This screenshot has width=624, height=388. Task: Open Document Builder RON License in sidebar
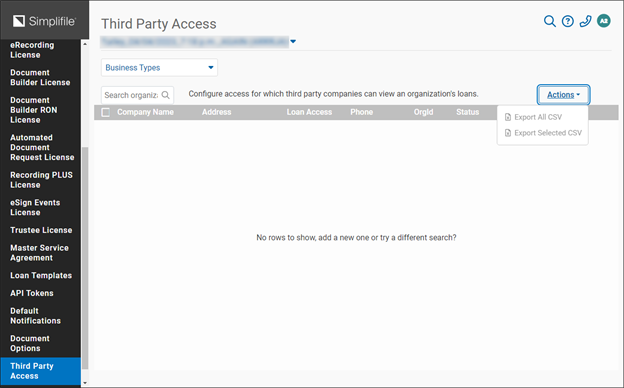click(34, 110)
